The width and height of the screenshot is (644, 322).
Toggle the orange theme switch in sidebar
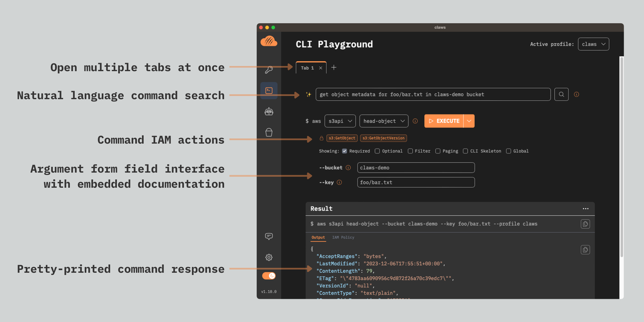269,276
